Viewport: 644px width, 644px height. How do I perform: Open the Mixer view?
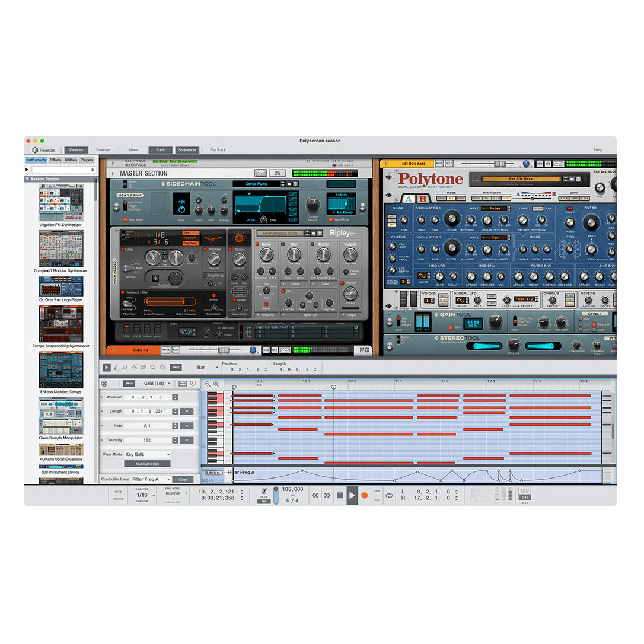(x=133, y=150)
